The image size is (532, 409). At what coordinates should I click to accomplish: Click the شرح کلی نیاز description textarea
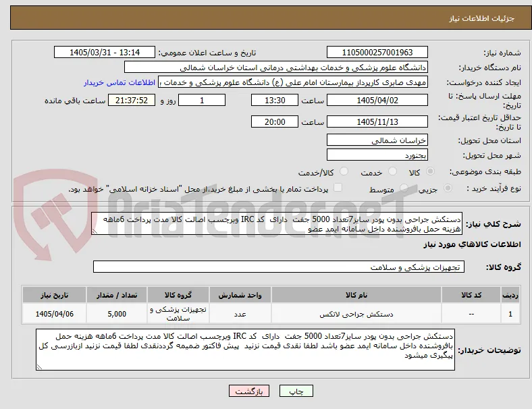click(277, 224)
